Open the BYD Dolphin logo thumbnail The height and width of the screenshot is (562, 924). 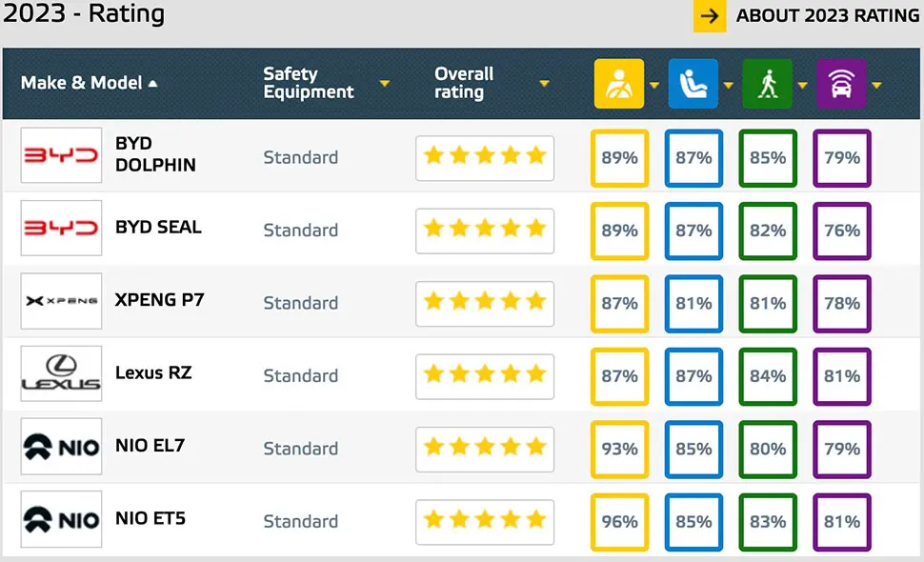[61, 155]
